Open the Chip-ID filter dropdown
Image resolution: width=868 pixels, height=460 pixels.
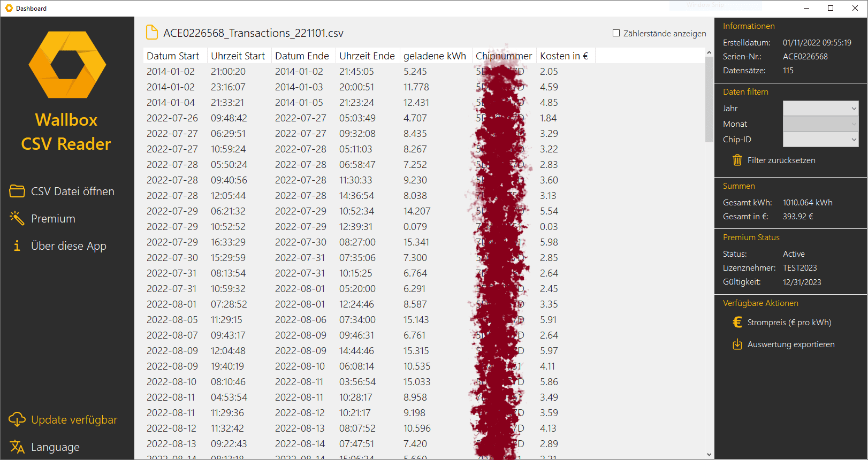pyautogui.click(x=820, y=139)
